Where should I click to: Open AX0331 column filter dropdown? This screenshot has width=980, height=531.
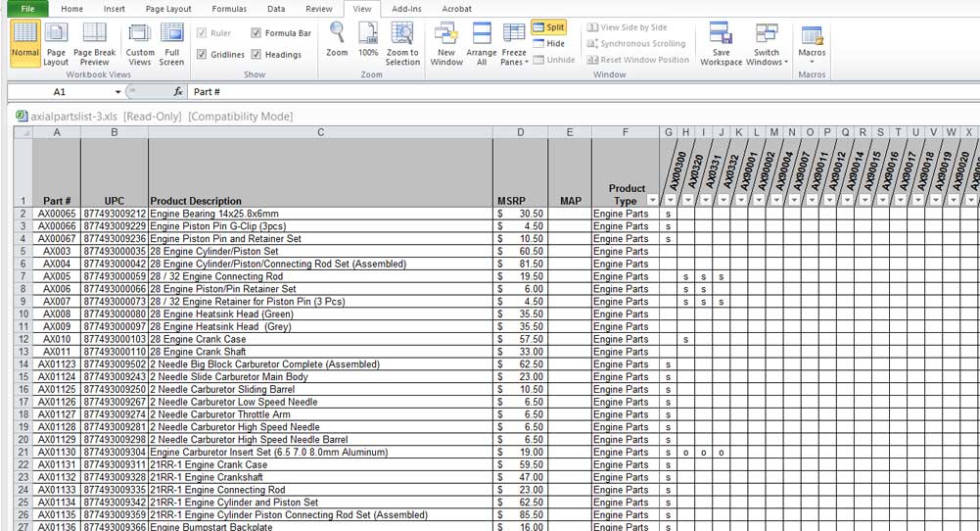click(x=705, y=200)
